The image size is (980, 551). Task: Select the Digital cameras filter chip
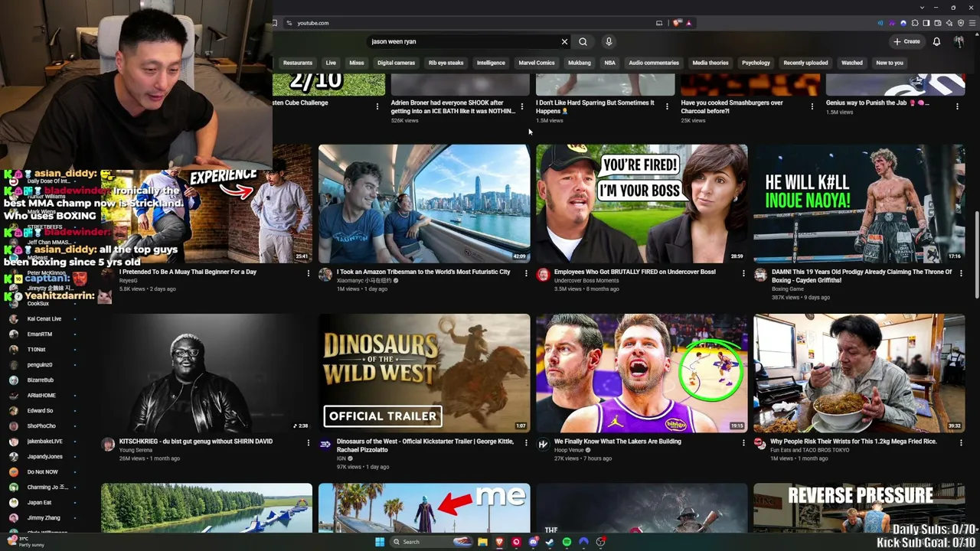[396, 63]
